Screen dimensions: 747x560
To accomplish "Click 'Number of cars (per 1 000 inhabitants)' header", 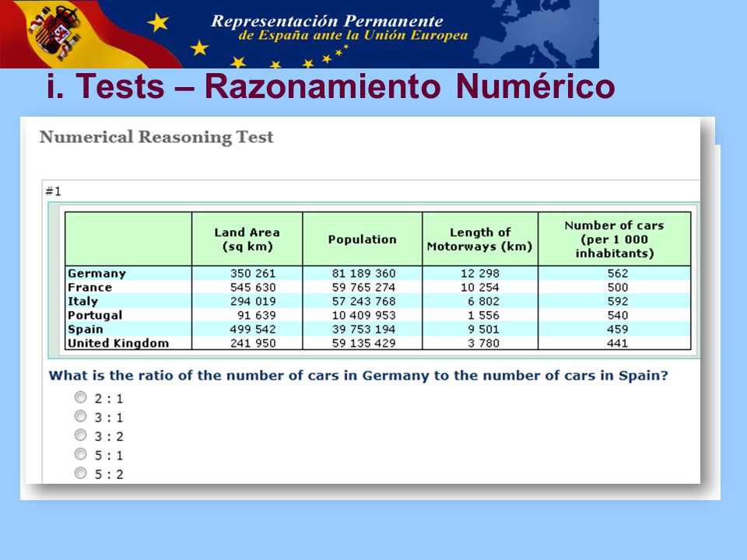I will (x=614, y=239).
